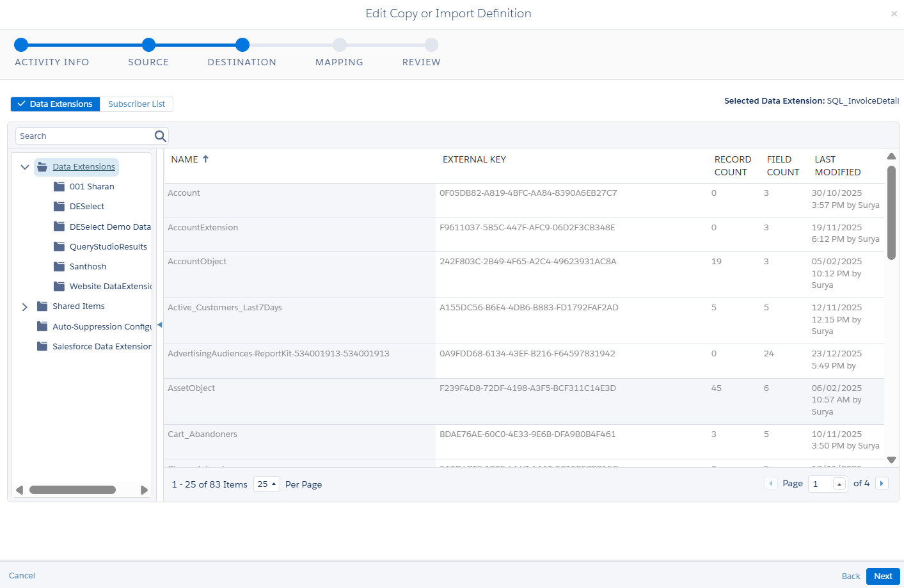Go to previous page arrow in pagination
The width and height of the screenshot is (904, 588).
click(771, 484)
